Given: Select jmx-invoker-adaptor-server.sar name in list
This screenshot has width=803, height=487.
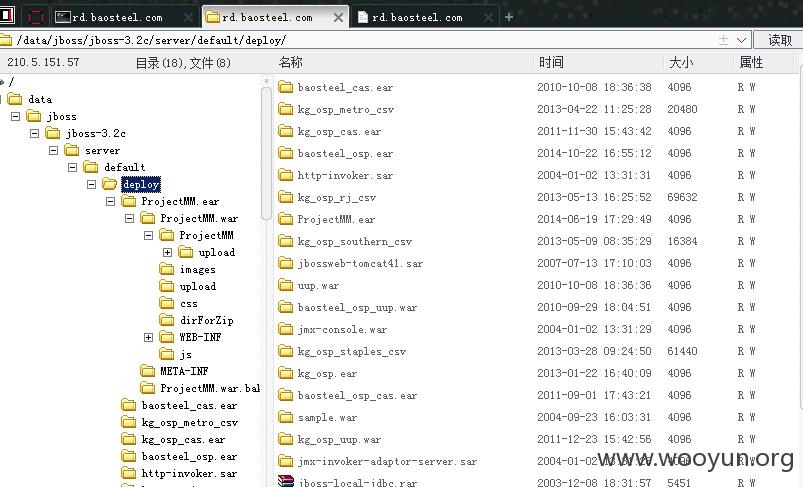Looking at the screenshot, I should (387, 461).
